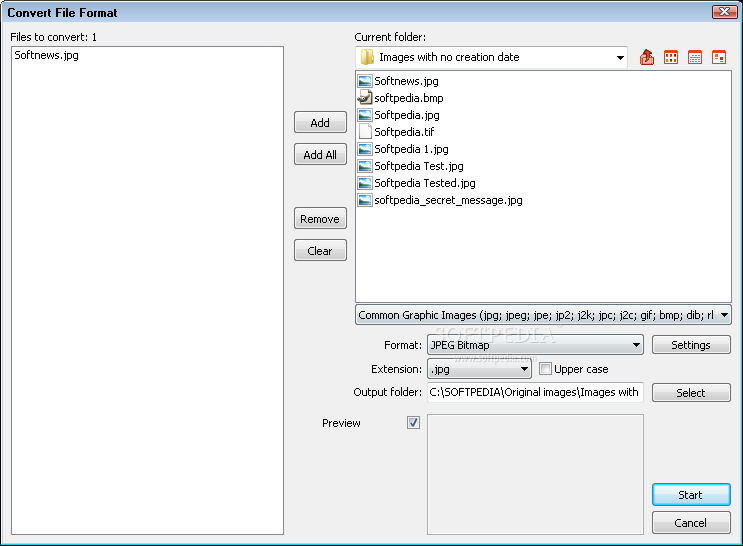The height and width of the screenshot is (546, 743).
Task: Select softpedia_secret_message.jpg file name
Action: coord(448,200)
